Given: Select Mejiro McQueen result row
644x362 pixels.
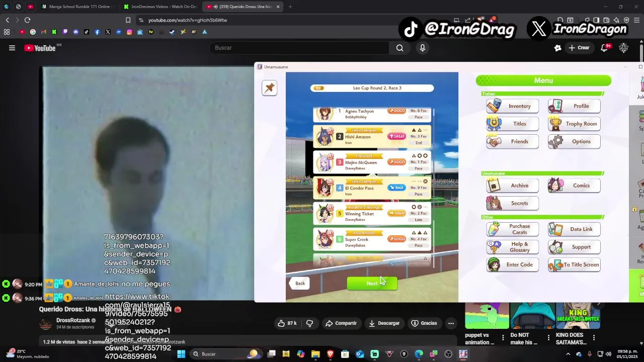Looking at the screenshot, I should [x=372, y=162].
